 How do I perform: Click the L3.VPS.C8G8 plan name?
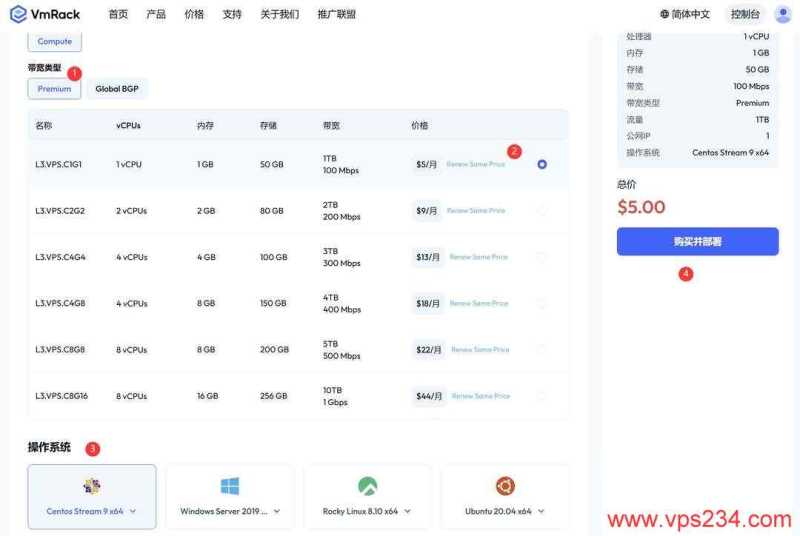pyautogui.click(x=60, y=350)
